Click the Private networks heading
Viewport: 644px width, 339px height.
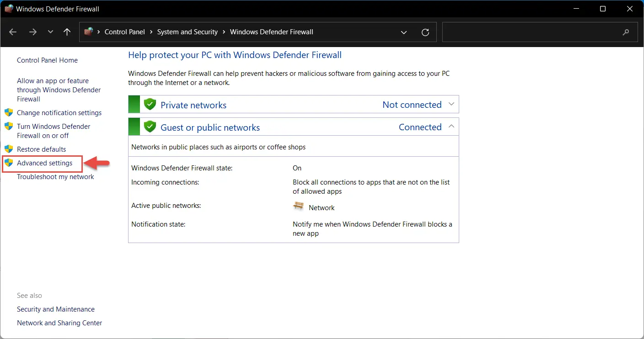click(193, 105)
